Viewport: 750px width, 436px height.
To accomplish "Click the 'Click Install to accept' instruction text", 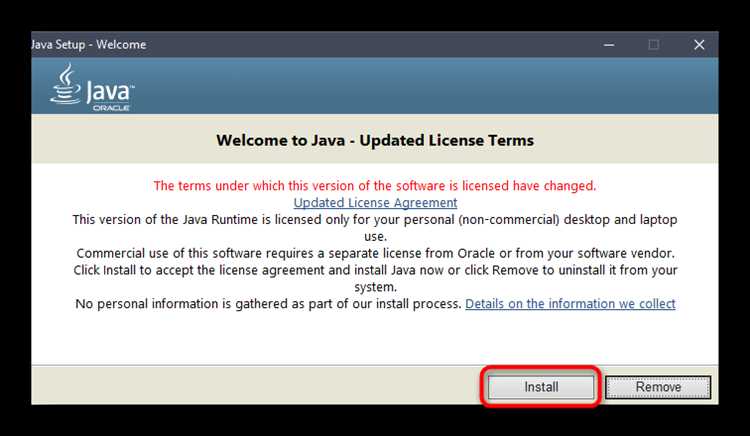I will pos(375,270).
